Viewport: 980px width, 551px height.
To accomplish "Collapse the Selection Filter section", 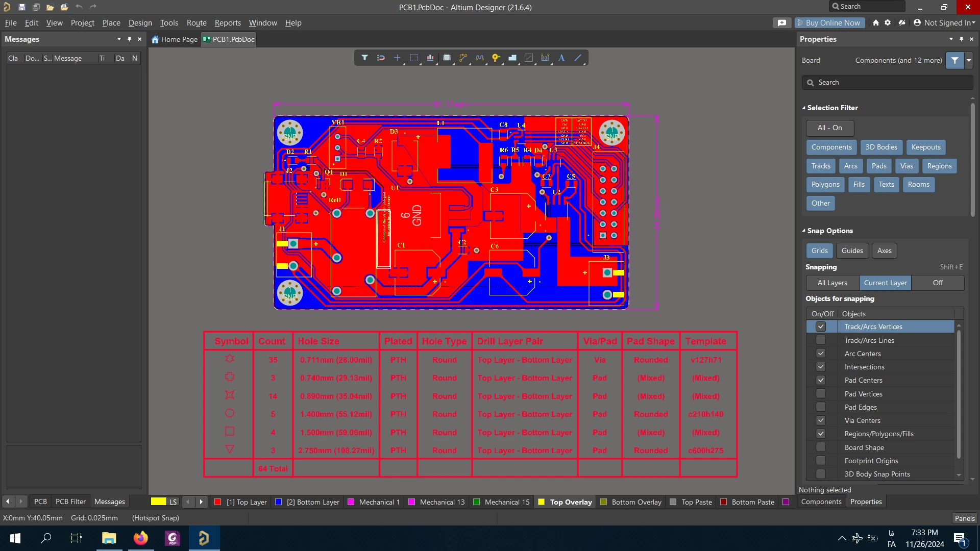I will [803, 108].
